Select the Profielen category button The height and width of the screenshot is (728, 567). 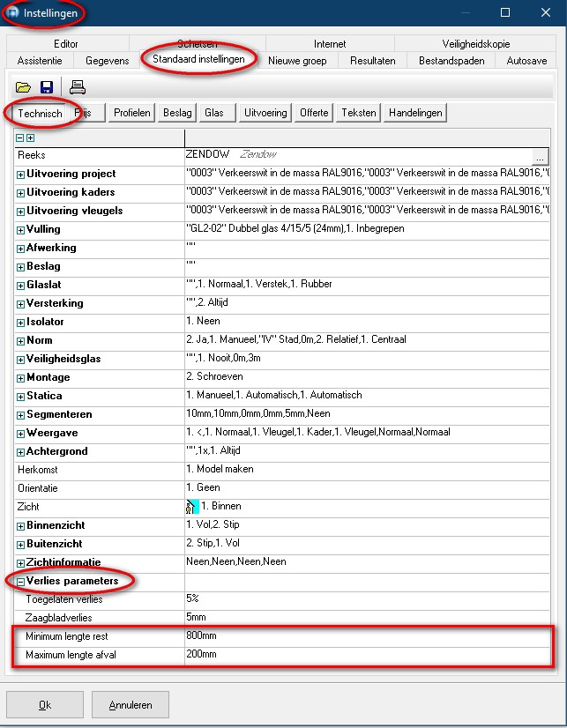(132, 113)
